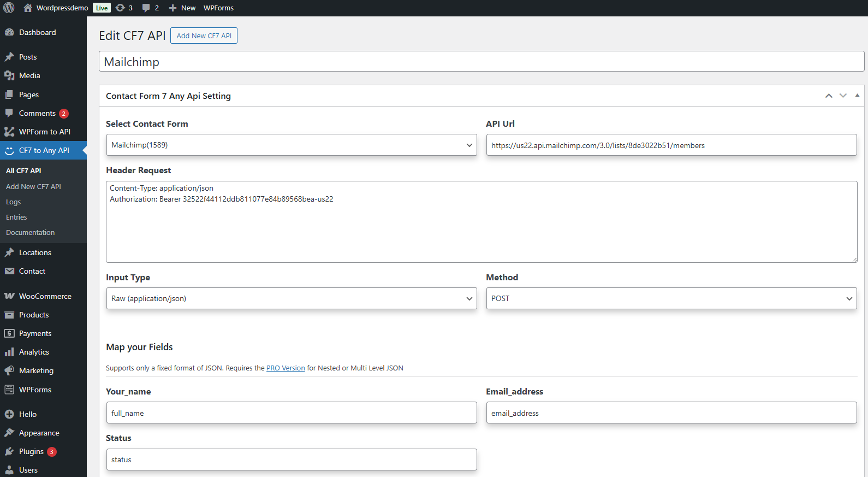Click the WPForm to API icon
The image size is (868, 477).
[9, 132]
